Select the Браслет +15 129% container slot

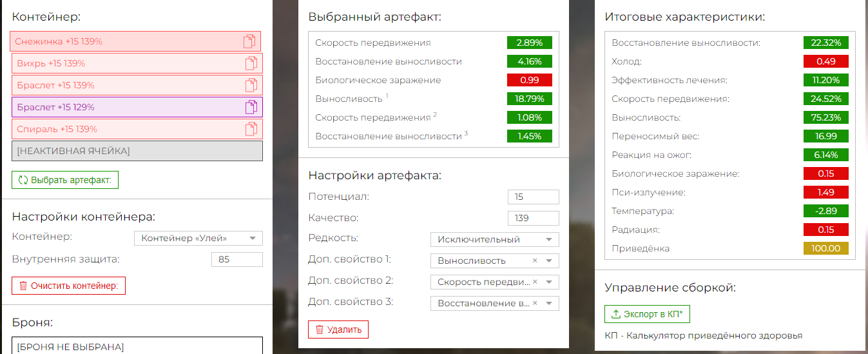point(137,107)
